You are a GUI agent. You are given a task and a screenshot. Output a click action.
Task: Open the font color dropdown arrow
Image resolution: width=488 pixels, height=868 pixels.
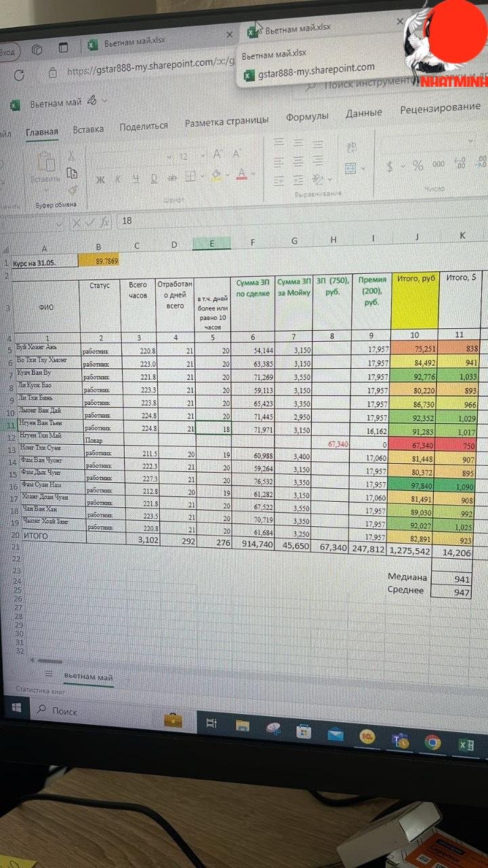[x=252, y=175]
